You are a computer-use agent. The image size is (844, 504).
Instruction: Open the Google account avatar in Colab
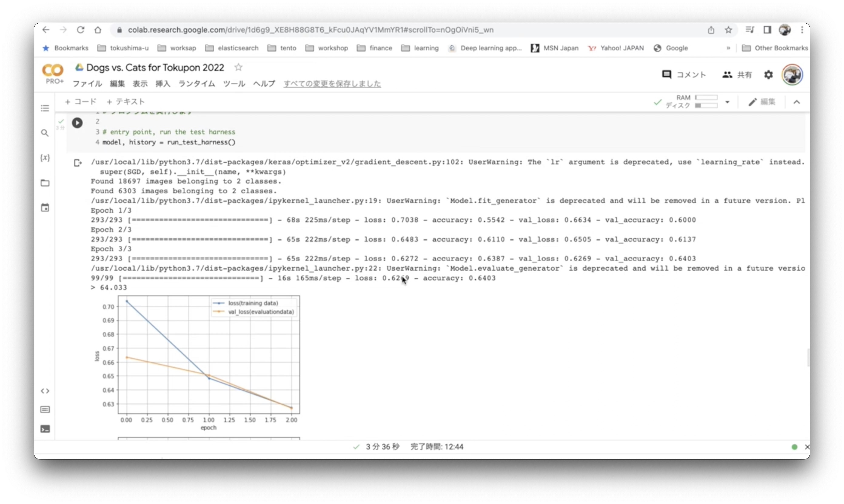coord(792,75)
